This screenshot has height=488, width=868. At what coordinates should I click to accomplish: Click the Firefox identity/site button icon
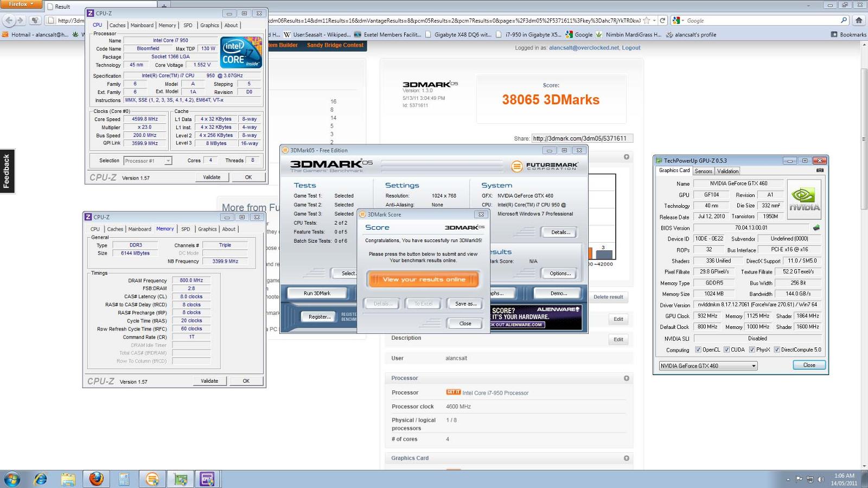50,21
